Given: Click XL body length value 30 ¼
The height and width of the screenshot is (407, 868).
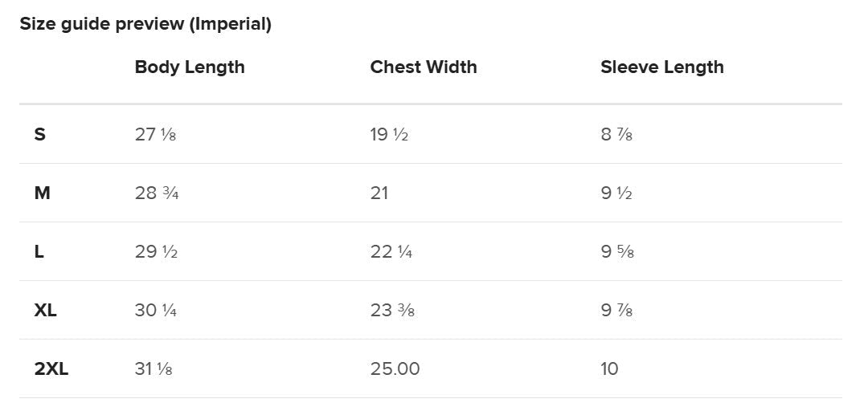Looking at the screenshot, I should pyautogui.click(x=156, y=310).
